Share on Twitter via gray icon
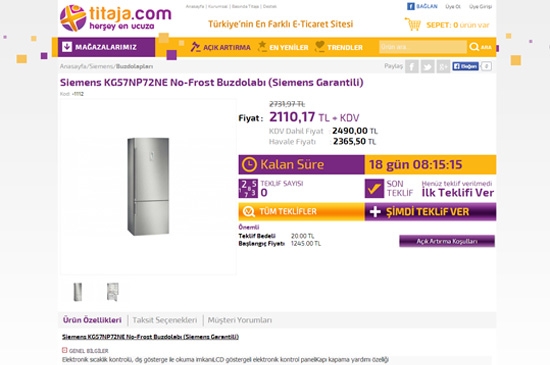 click(428, 66)
